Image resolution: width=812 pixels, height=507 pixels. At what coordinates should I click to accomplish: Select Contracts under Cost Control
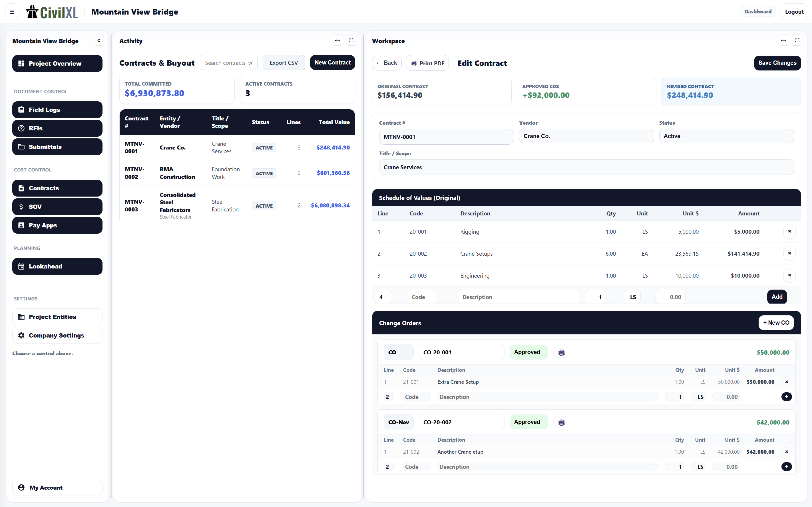[x=57, y=188]
